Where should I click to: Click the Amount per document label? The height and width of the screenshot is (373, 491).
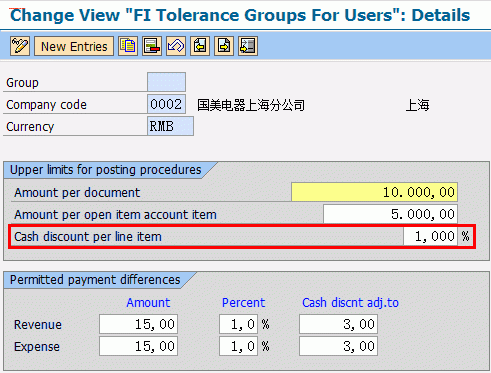(77, 193)
